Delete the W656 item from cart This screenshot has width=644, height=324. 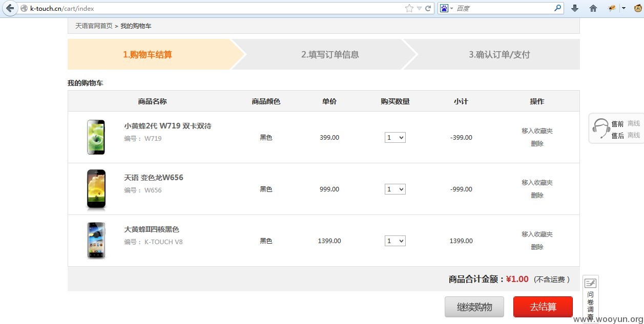coord(537,195)
